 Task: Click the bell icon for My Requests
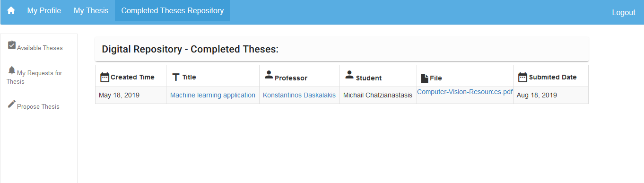[x=12, y=70]
